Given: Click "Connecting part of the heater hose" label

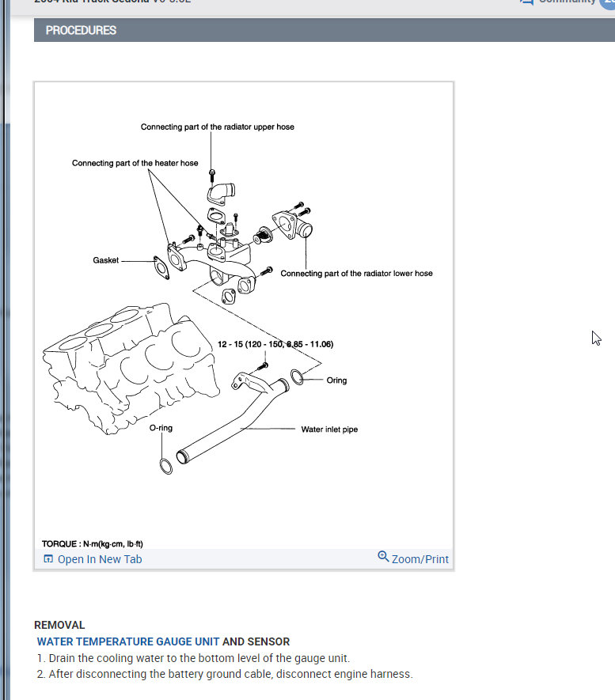Looking at the screenshot, I should point(135,163).
